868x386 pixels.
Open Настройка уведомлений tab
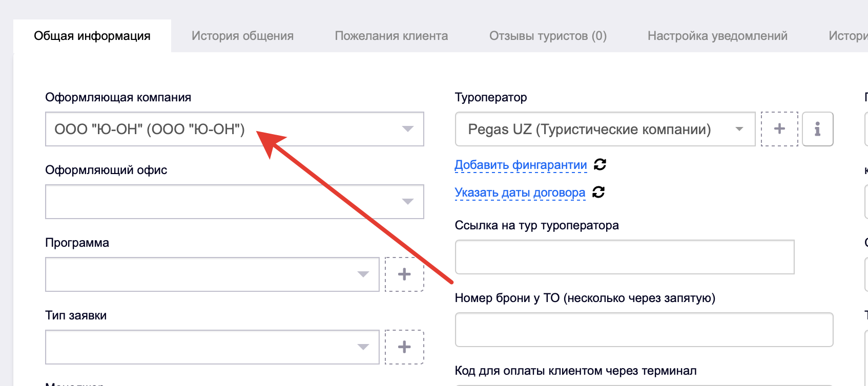pyautogui.click(x=717, y=36)
